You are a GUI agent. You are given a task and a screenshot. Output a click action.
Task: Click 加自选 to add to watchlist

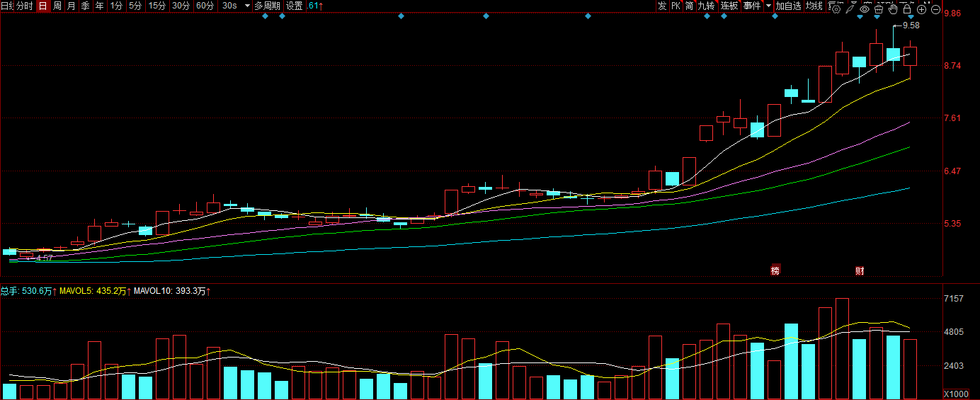coord(788,6)
